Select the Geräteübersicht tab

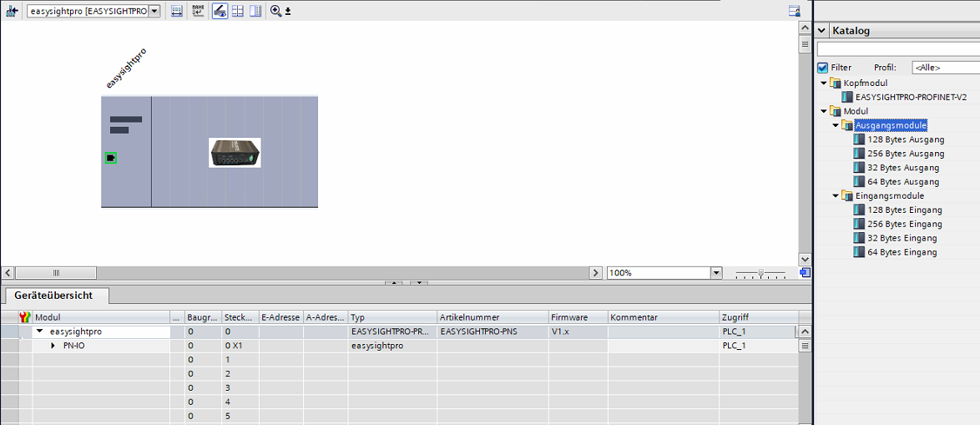pyautogui.click(x=53, y=295)
